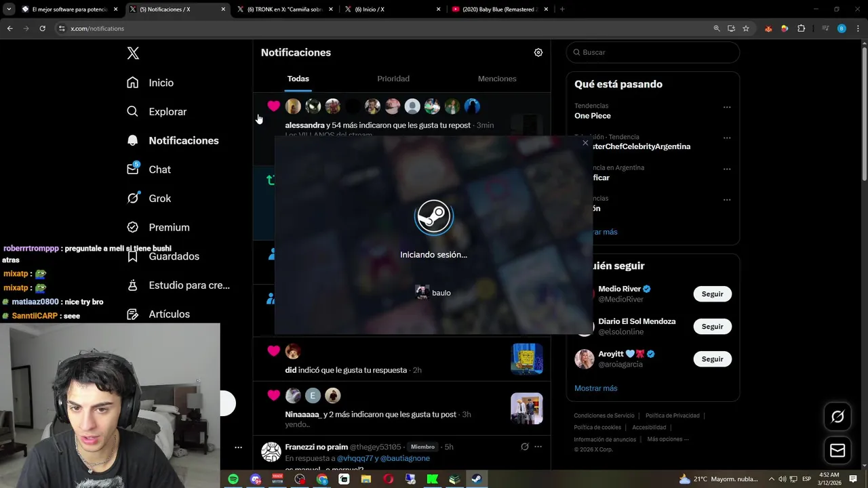This screenshot has width=868, height=488.
Task: Follow Aroyitt account
Action: [712, 359]
